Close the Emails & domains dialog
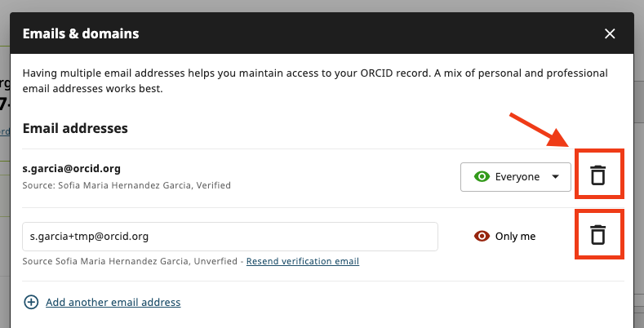 coord(610,33)
